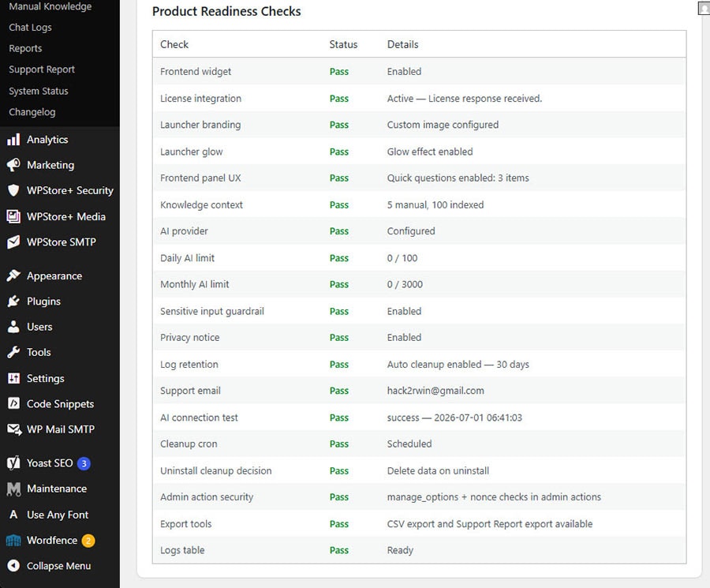Image resolution: width=710 pixels, height=588 pixels.
Task: Click the Cleanup cron Scheduled detail
Action: (409, 444)
